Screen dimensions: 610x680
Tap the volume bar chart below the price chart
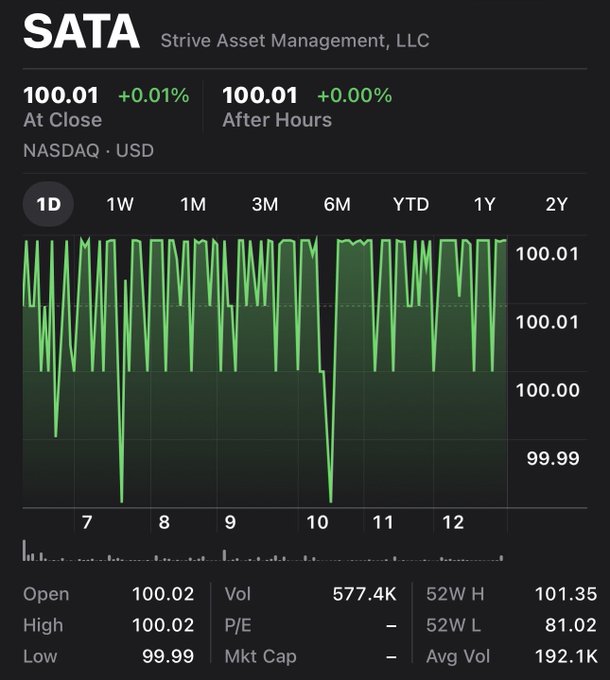pos(263,551)
